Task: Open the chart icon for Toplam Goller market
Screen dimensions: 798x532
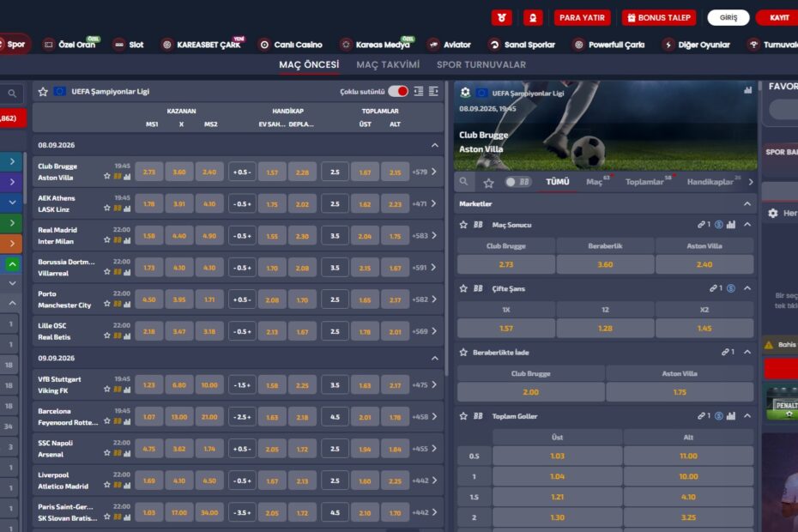Action: [731, 416]
